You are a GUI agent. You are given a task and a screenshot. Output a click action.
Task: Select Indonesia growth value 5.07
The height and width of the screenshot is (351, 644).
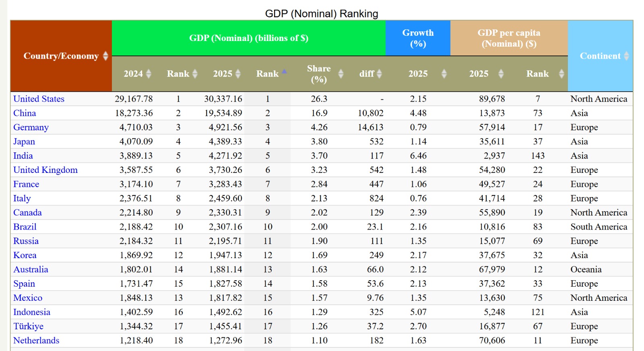click(418, 312)
